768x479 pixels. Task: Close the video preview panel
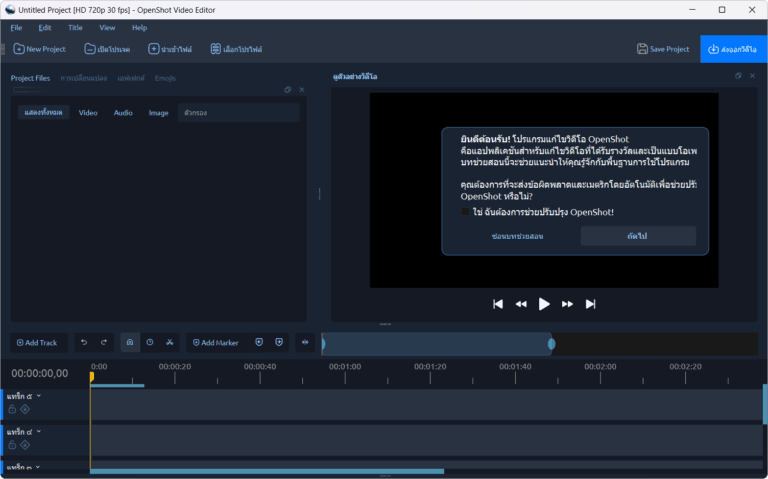pyautogui.click(x=752, y=75)
